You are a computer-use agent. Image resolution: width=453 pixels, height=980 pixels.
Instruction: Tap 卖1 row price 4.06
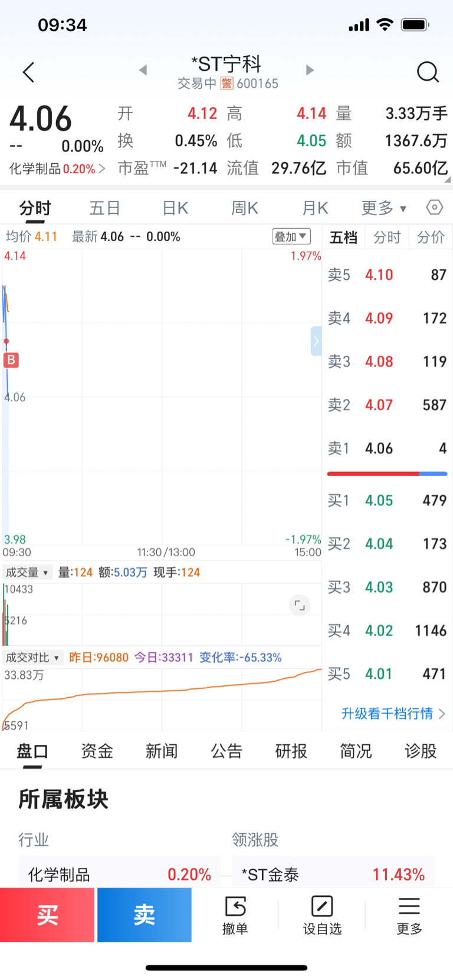[x=379, y=448]
